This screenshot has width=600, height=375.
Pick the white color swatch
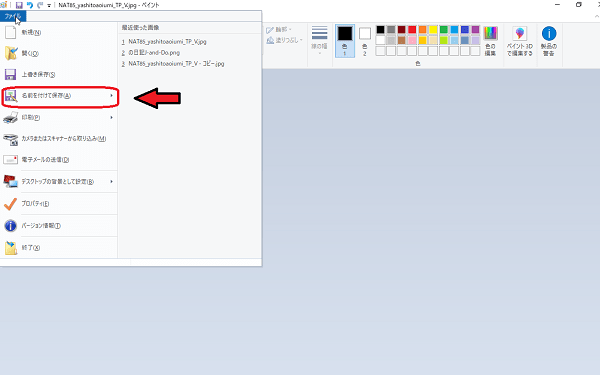point(380,40)
